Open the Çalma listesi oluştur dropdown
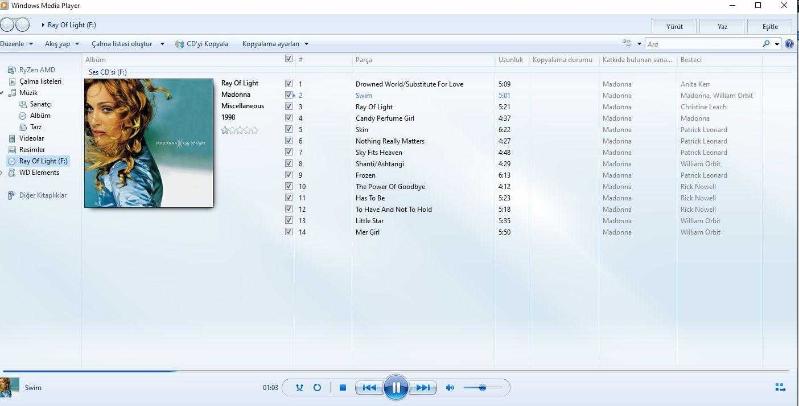The width and height of the screenshot is (799, 406). pos(127,44)
